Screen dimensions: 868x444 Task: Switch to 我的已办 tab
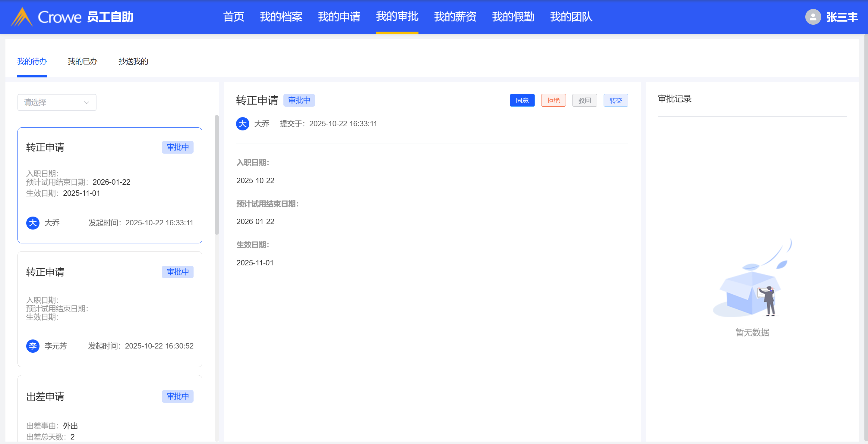(83, 61)
